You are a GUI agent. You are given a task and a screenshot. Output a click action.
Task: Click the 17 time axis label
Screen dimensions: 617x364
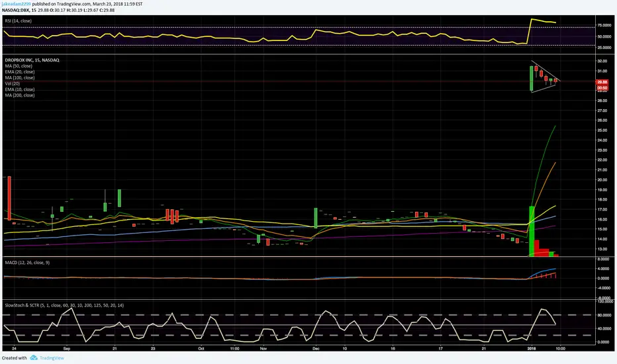(x=441, y=349)
